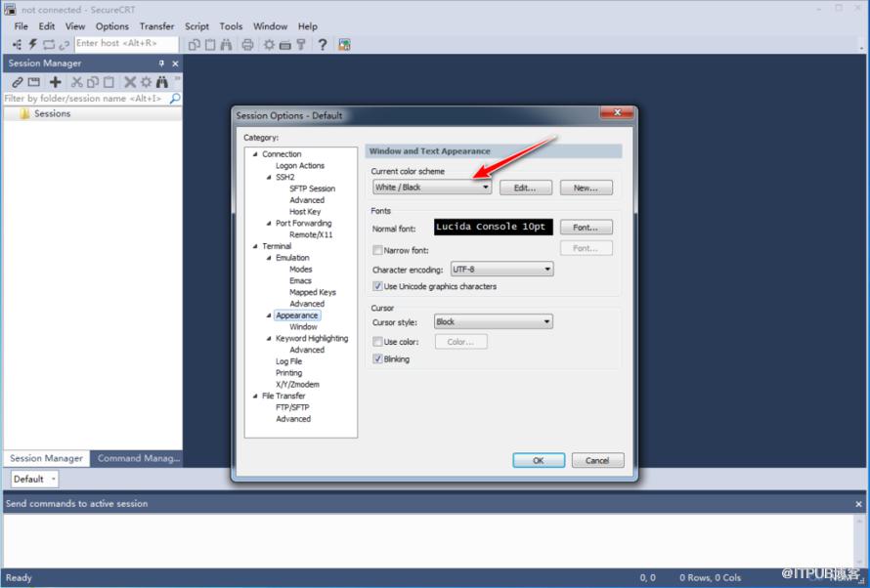
Task: Switch to the Command Manager tab
Action: 138,458
